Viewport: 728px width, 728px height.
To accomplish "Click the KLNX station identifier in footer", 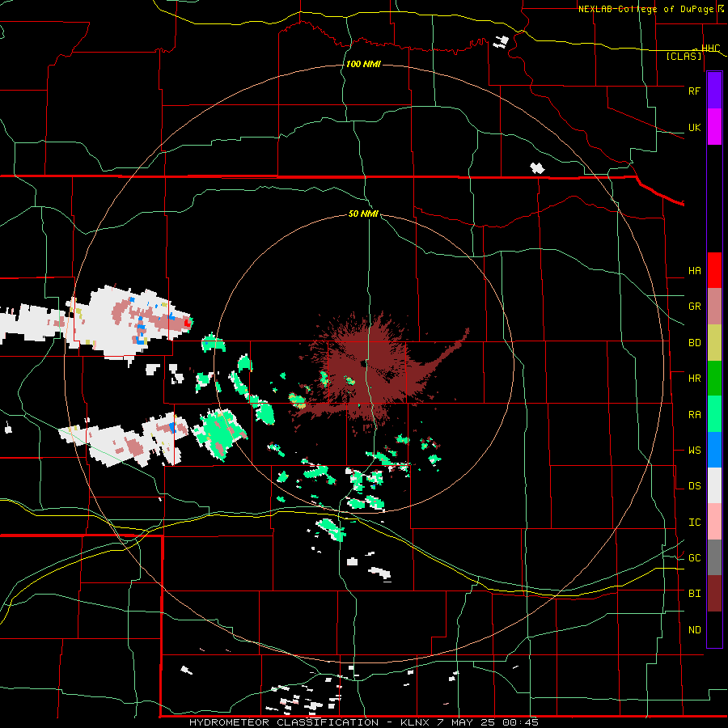I will pyautogui.click(x=415, y=722).
